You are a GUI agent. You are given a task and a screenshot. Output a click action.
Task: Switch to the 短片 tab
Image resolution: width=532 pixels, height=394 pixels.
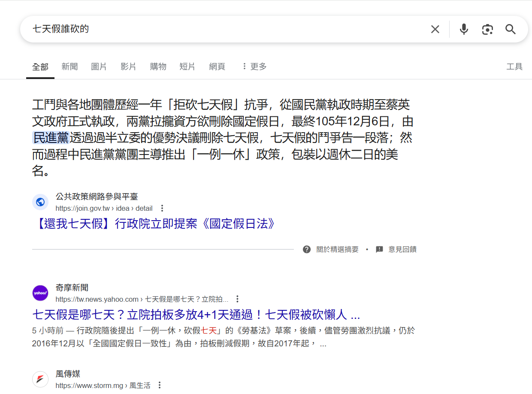tap(187, 67)
